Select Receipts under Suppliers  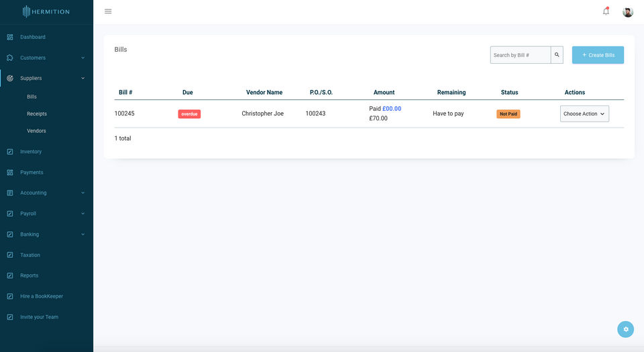point(37,114)
